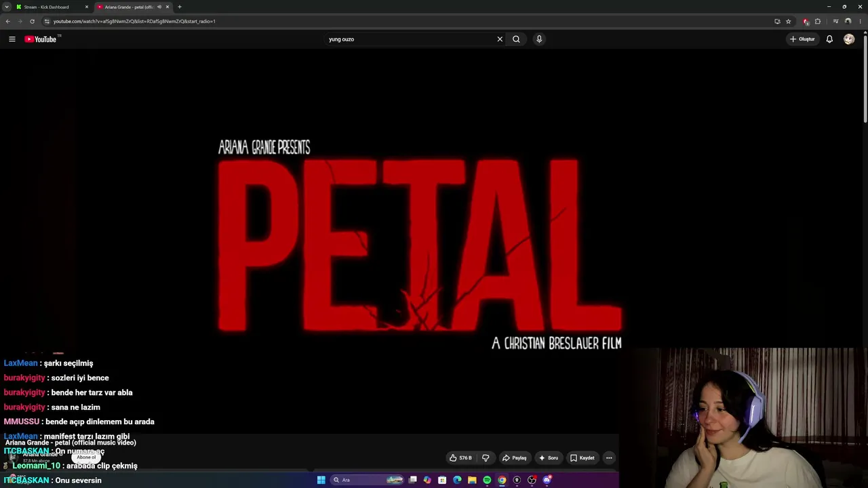Viewport: 868px width, 488px height.
Task: Open the media controls toolbar icon
Action: point(835,21)
